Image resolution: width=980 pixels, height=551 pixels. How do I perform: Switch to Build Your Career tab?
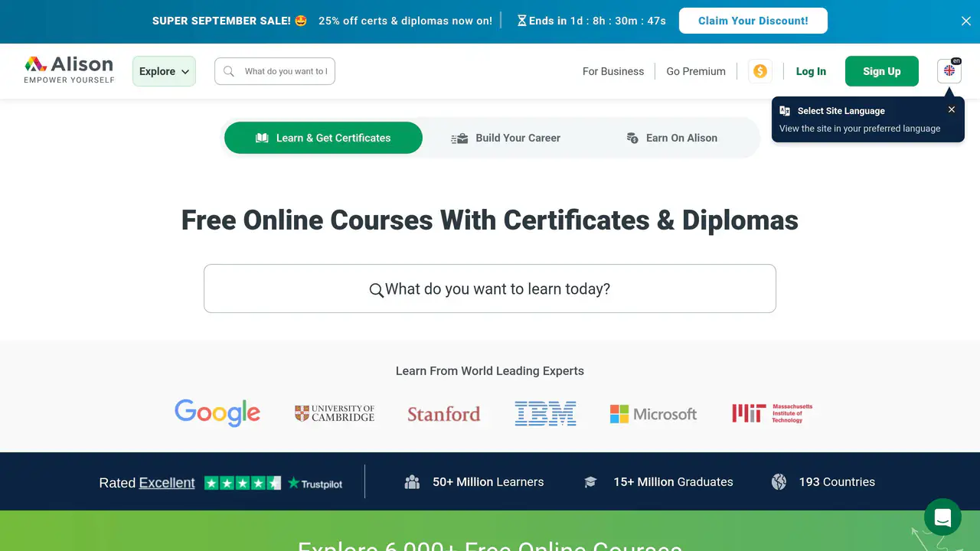(506, 138)
